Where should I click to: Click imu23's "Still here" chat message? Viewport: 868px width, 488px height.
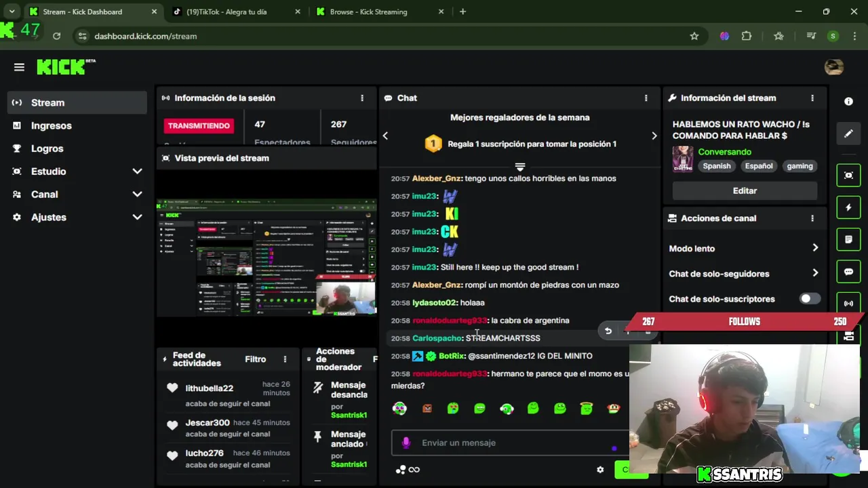pos(509,267)
